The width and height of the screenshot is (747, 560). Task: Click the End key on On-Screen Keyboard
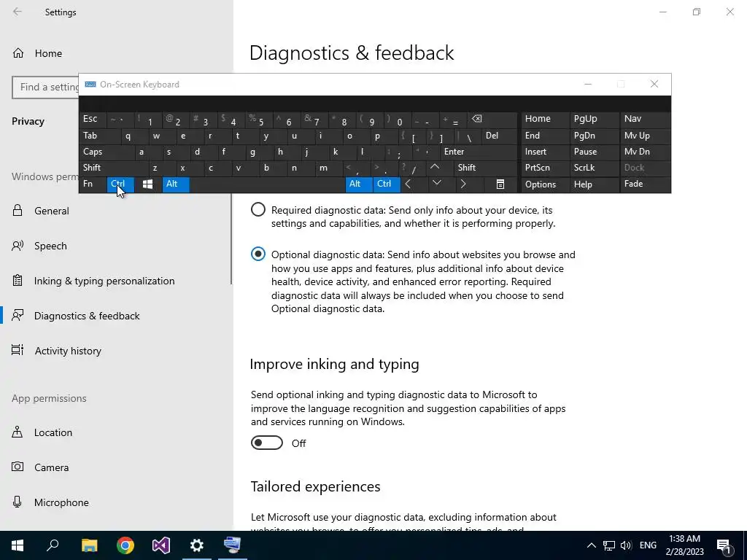pos(545,136)
